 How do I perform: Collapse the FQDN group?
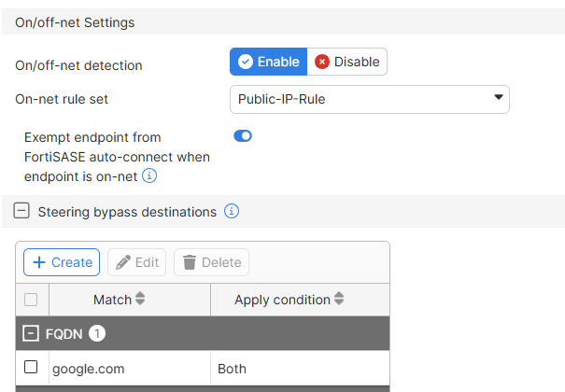(31, 333)
